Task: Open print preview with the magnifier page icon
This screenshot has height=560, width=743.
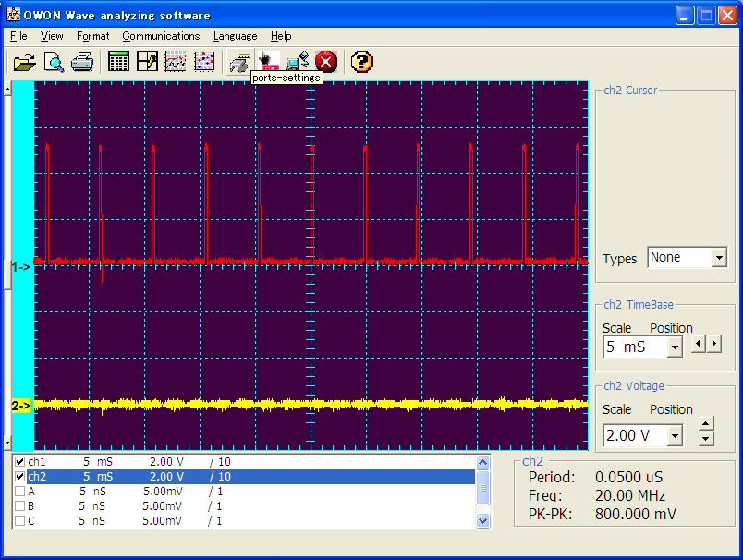Action: [54, 62]
